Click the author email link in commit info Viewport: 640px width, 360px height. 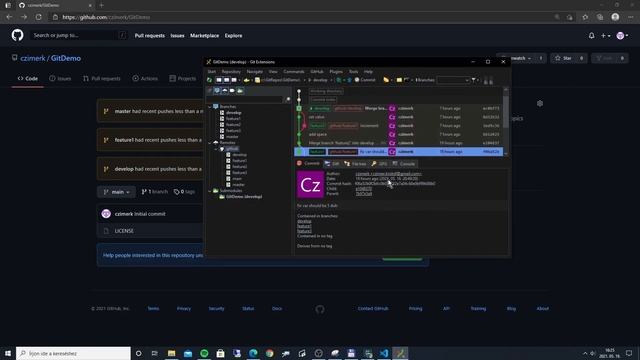[x=389, y=173]
